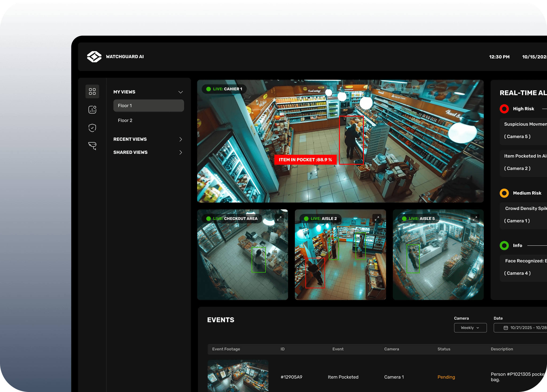Collapse the My Views section
Image resolution: width=547 pixels, height=392 pixels.
tap(181, 92)
